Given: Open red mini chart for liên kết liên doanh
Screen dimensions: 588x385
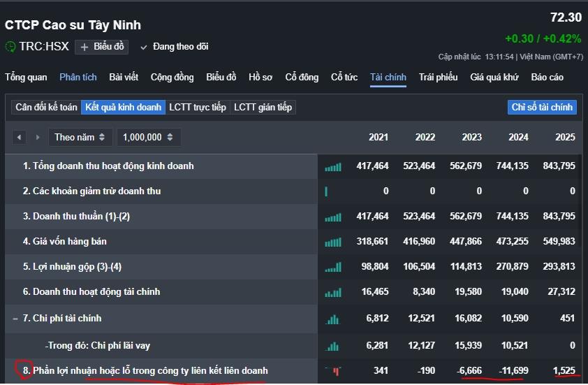Looking at the screenshot, I should [333, 370].
